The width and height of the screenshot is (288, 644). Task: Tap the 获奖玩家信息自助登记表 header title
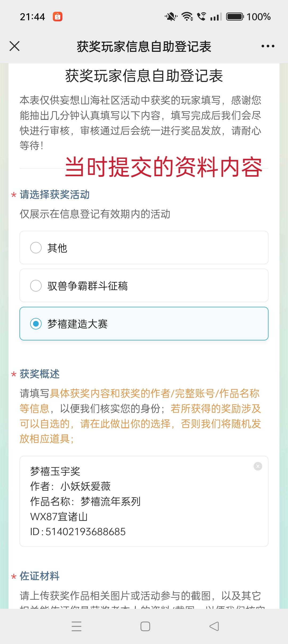pyautogui.click(x=144, y=46)
